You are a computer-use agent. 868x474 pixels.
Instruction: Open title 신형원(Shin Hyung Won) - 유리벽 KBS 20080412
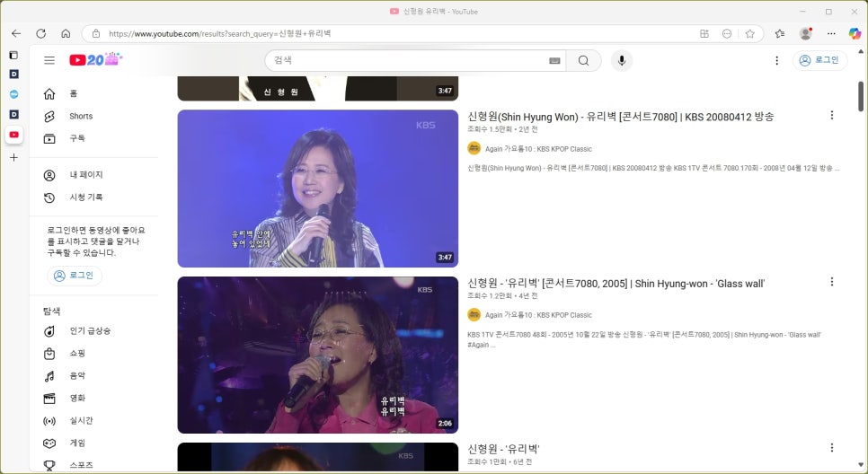point(621,116)
